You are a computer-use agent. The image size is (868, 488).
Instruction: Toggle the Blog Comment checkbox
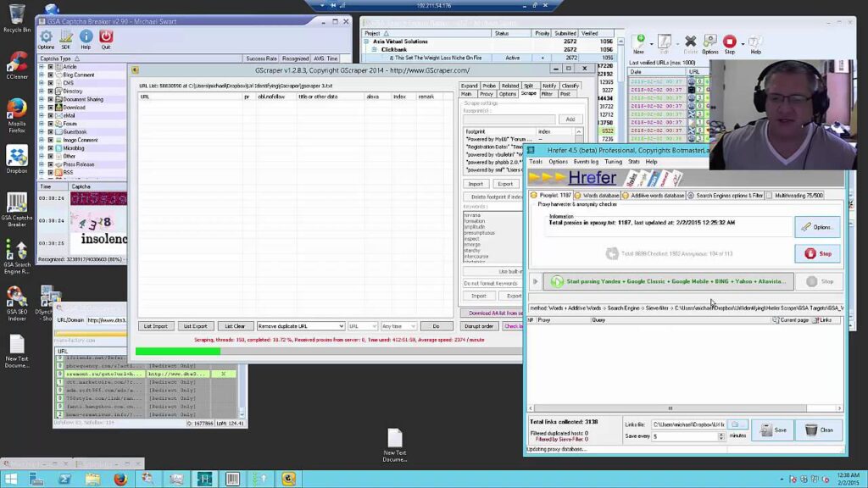click(x=50, y=75)
